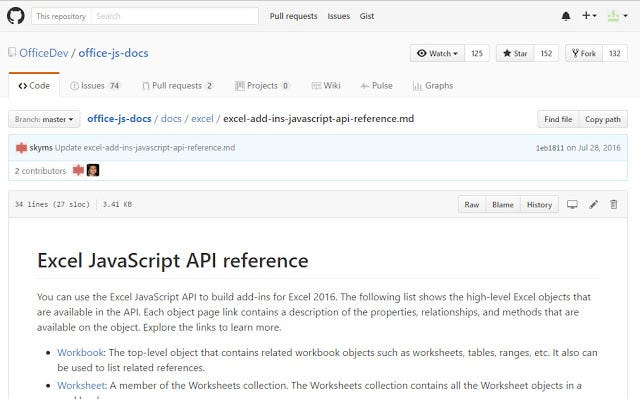Click the 3.41 KB file size text

pos(117,204)
